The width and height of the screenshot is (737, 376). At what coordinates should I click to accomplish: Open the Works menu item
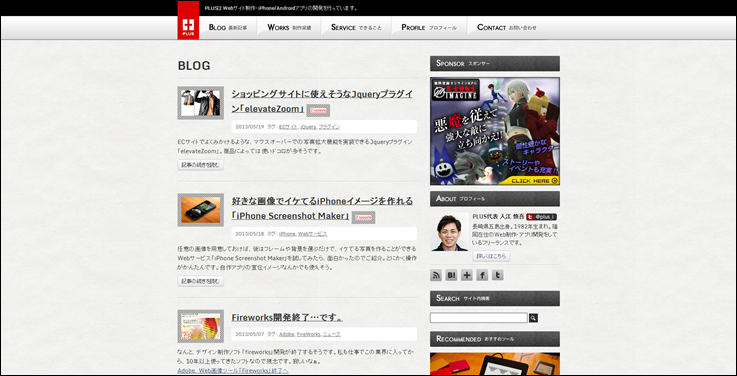coord(289,28)
